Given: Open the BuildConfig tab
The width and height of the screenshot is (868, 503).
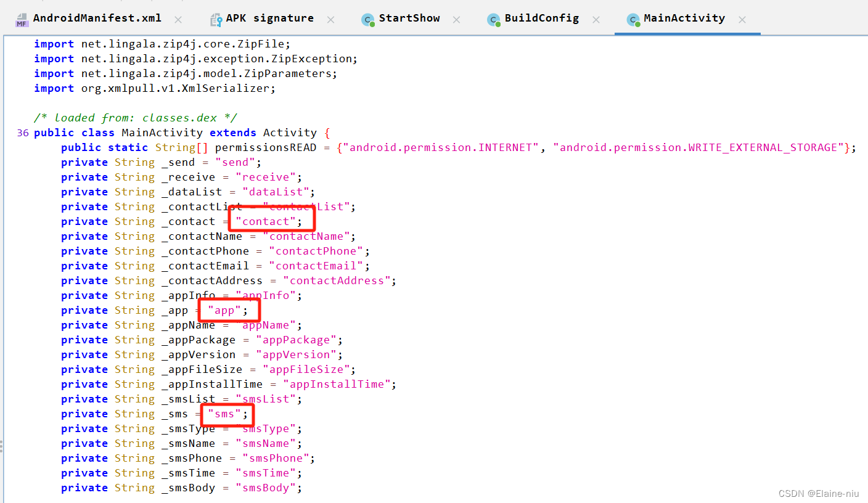Looking at the screenshot, I should [x=542, y=18].
